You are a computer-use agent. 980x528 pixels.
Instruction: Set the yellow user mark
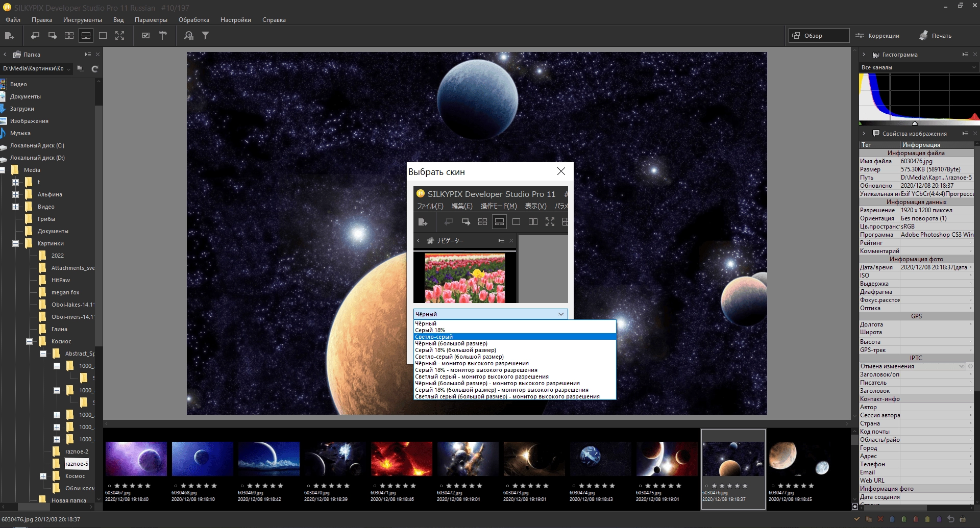coord(927,519)
